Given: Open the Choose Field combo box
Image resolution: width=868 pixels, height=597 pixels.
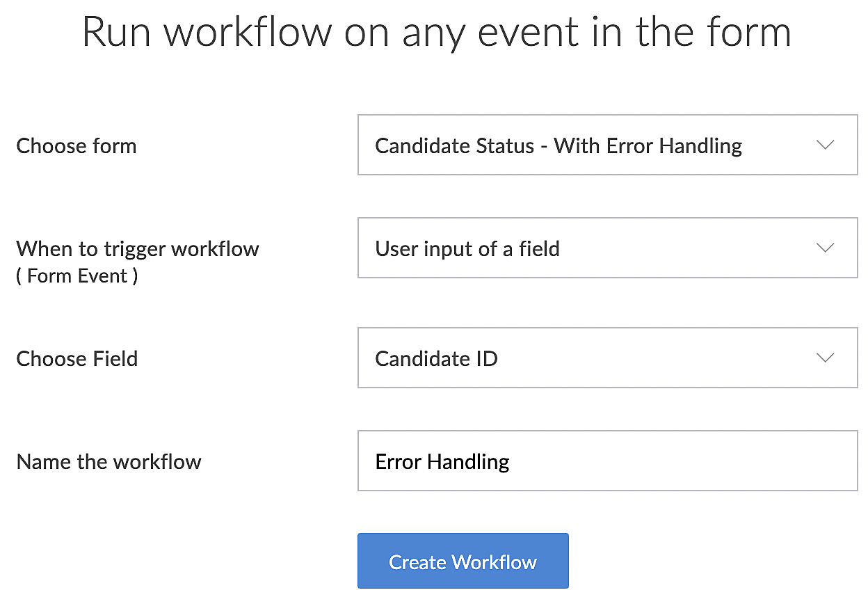Looking at the screenshot, I should pos(606,358).
